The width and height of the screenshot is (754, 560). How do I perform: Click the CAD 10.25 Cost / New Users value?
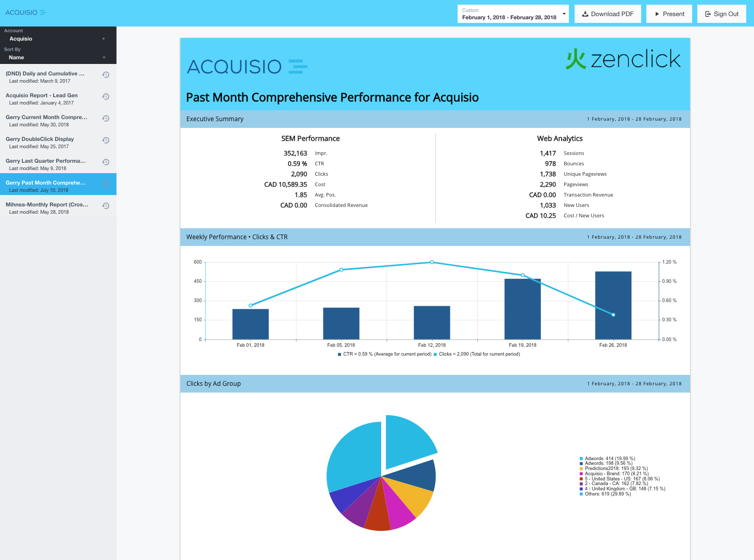click(x=541, y=216)
